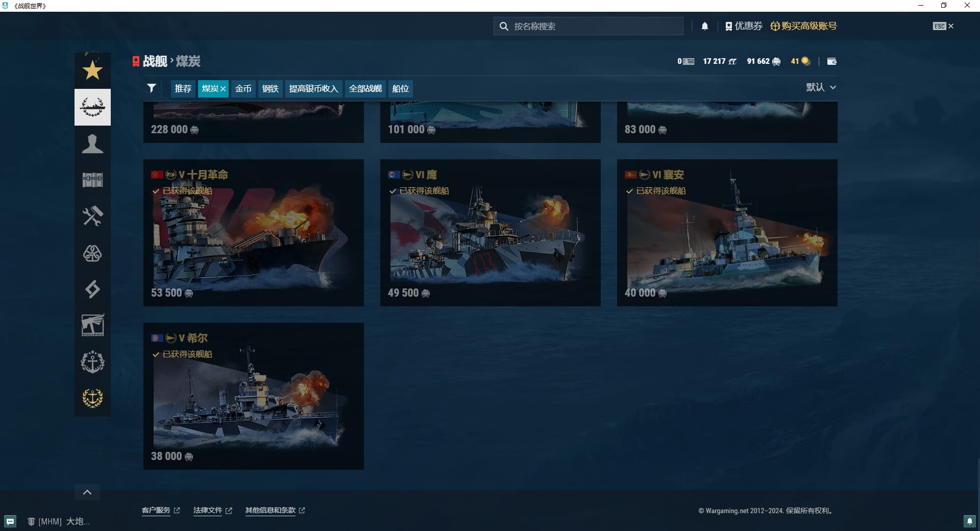Image resolution: width=980 pixels, height=531 pixels.
Task: Open the featured star section in sidebar
Action: point(92,70)
